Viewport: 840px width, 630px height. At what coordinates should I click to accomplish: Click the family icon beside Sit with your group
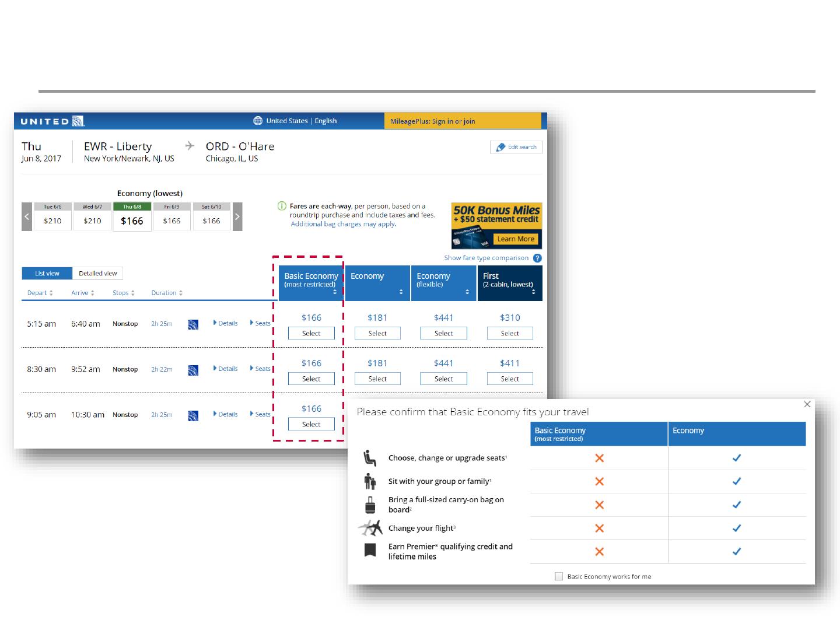[370, 481]
